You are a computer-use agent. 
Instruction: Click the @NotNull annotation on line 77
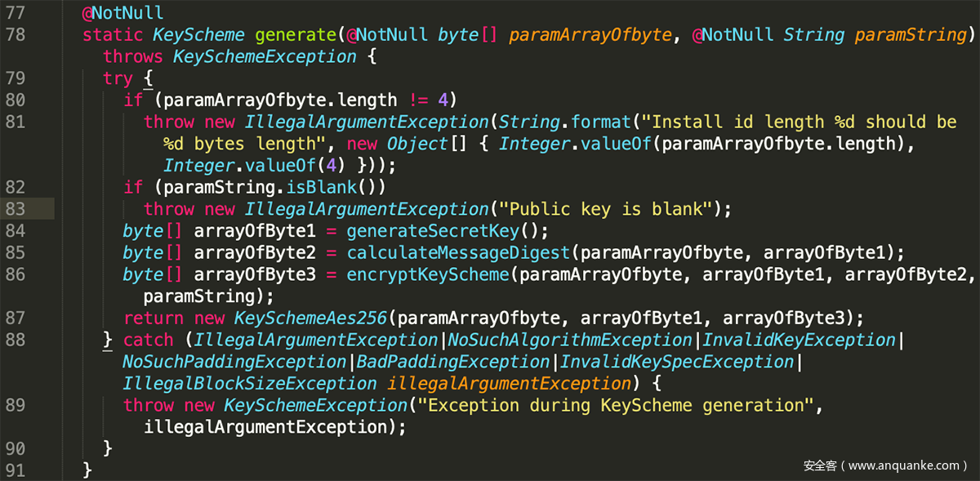(122, 13)
